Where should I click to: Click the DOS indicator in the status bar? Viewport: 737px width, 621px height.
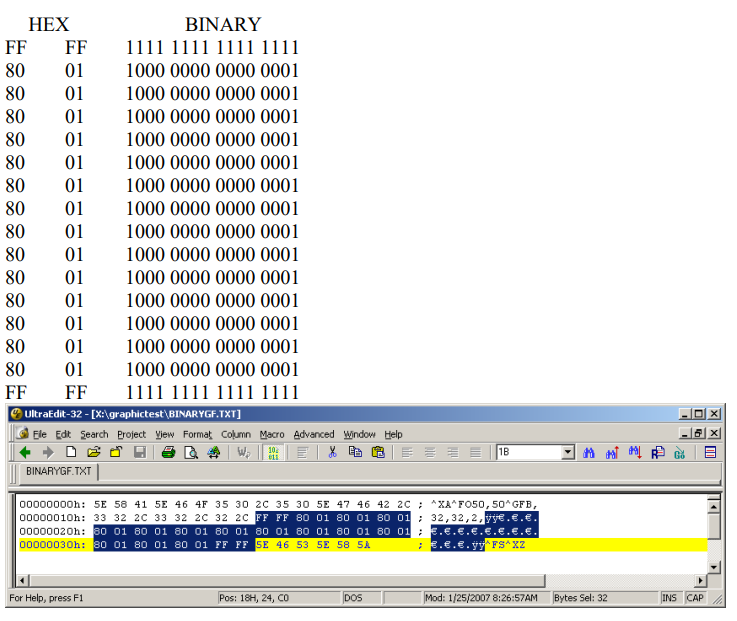[x=361, y=597]
